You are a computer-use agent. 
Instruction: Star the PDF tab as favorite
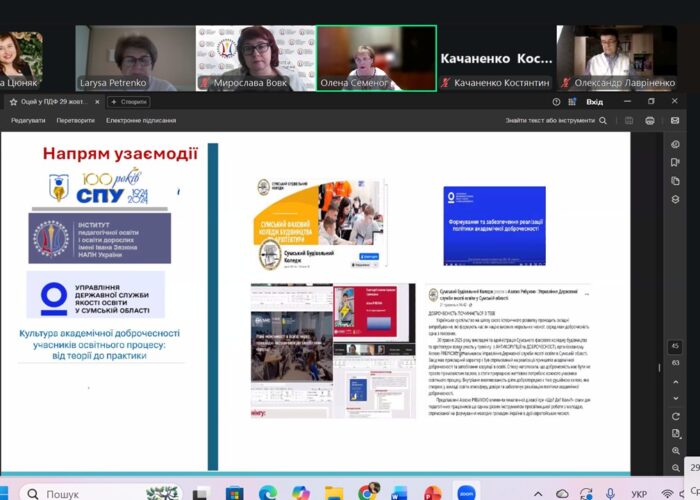tap(13, 102)
